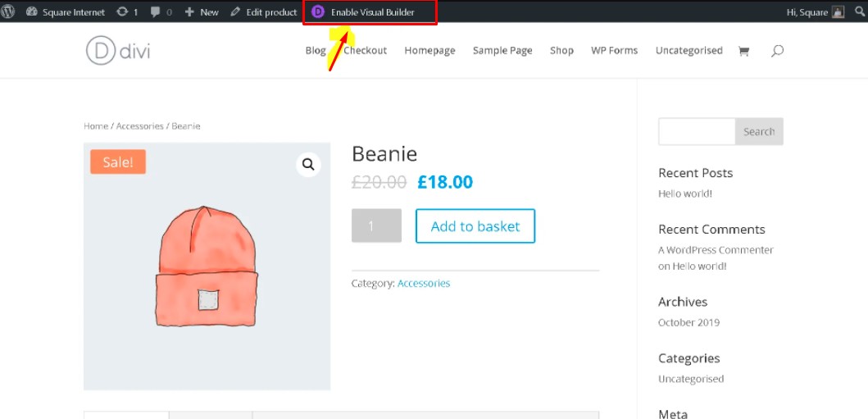Click Edit product in admin bar

coord(264,12)
